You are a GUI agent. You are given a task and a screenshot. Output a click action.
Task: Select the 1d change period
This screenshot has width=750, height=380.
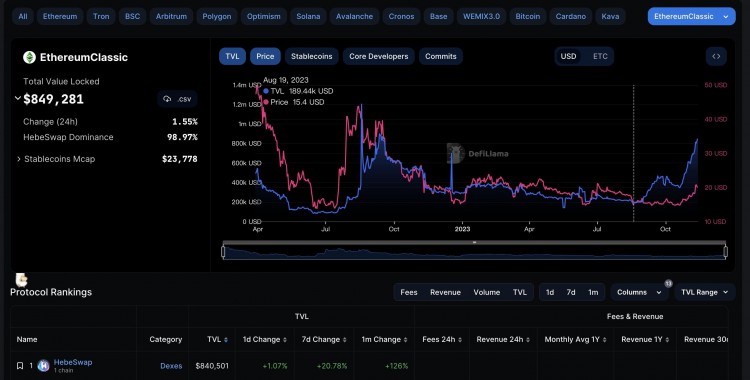click(x=550, y=292)
